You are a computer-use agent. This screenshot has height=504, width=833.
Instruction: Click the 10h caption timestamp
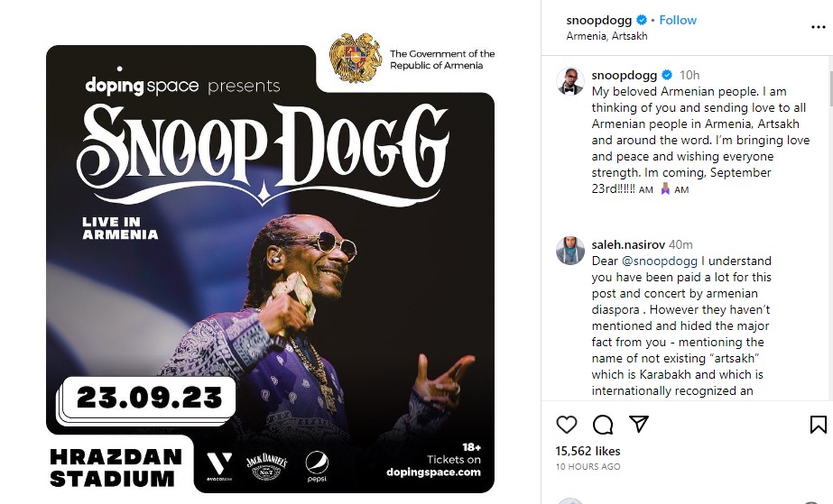[x=690, y=75]
